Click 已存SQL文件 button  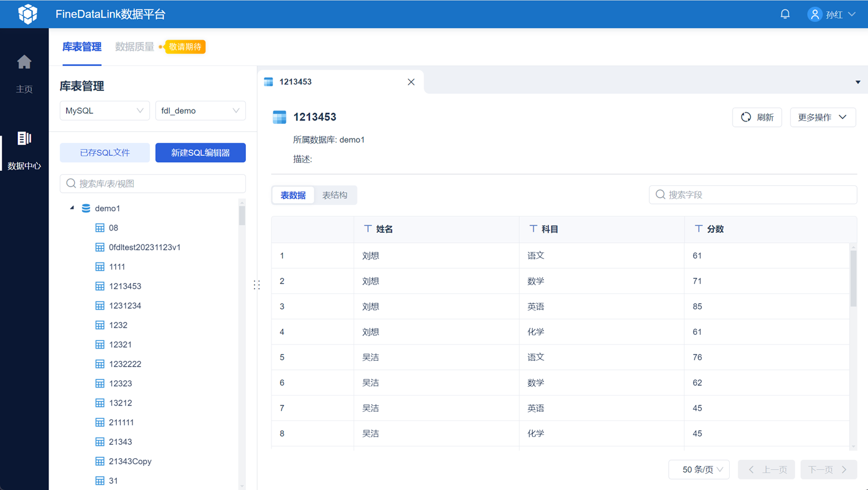(x=105, y=153)
